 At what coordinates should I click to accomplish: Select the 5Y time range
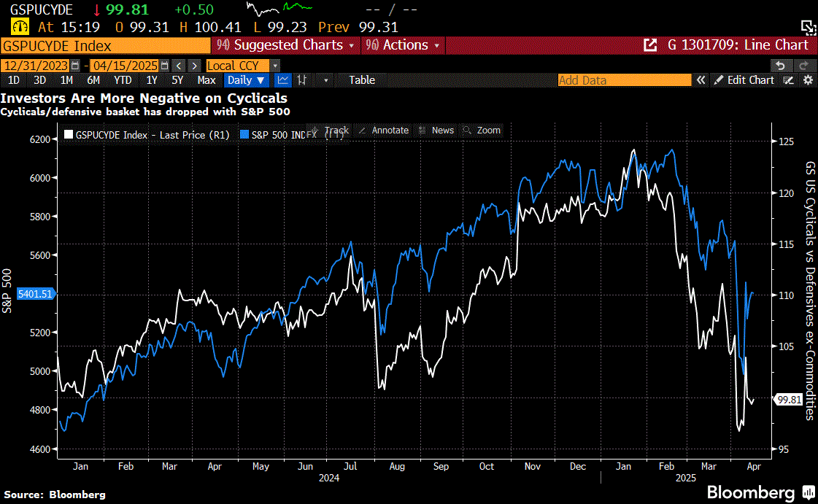point(177,80)
